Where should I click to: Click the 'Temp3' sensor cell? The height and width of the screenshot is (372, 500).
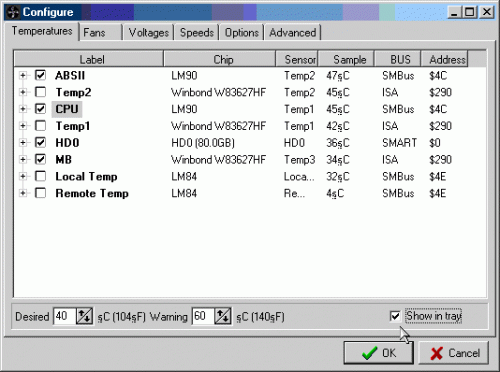pos(299,160)
